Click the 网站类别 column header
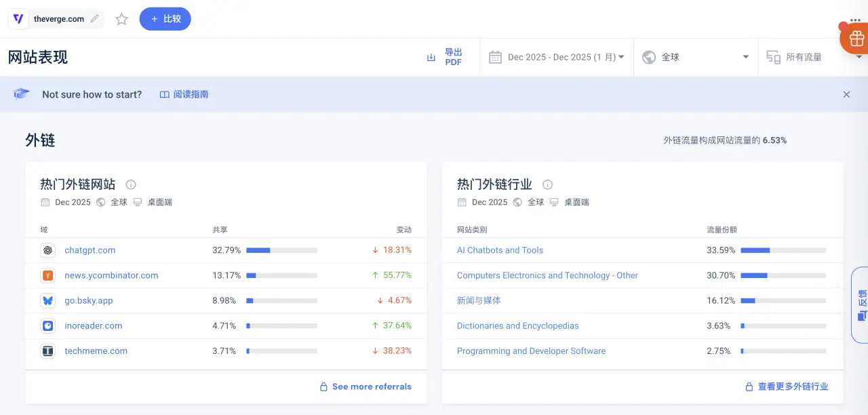The height and width of the screenshot is (415, 868). [472, 230]
